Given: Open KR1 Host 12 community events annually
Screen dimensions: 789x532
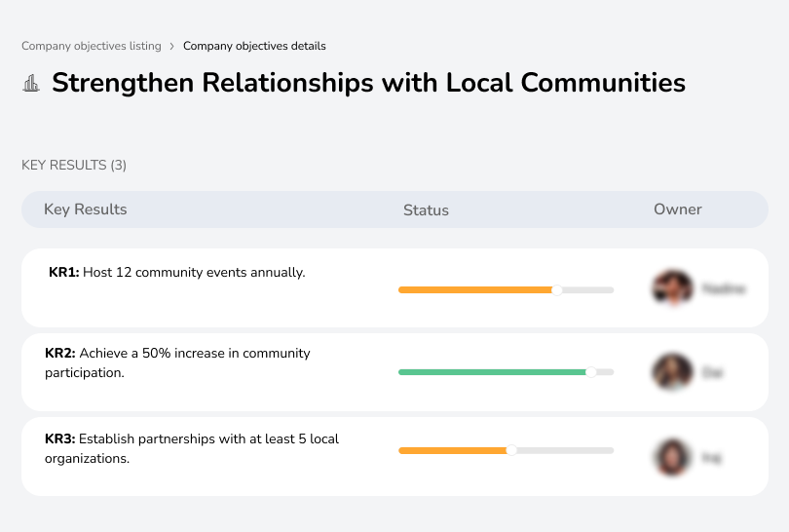Looking at the screenshot, I should pos(177,272).
